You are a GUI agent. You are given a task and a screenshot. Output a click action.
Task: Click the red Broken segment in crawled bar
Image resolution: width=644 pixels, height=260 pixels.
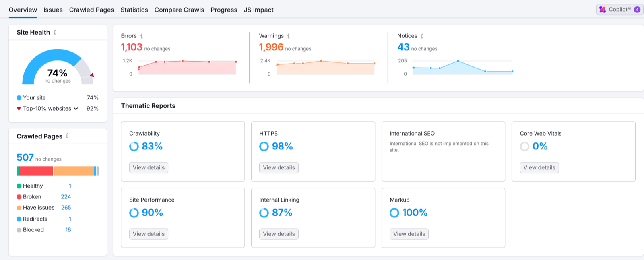click(36, 171)
